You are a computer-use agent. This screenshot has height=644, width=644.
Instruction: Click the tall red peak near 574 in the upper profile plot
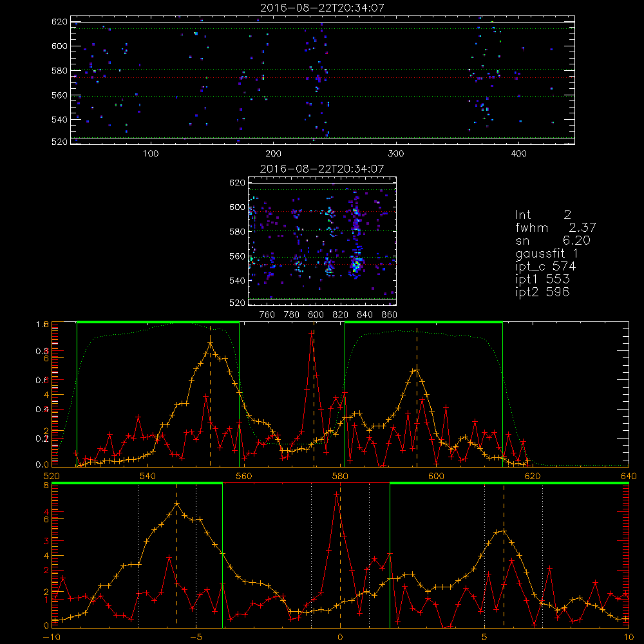coord(312,334)
